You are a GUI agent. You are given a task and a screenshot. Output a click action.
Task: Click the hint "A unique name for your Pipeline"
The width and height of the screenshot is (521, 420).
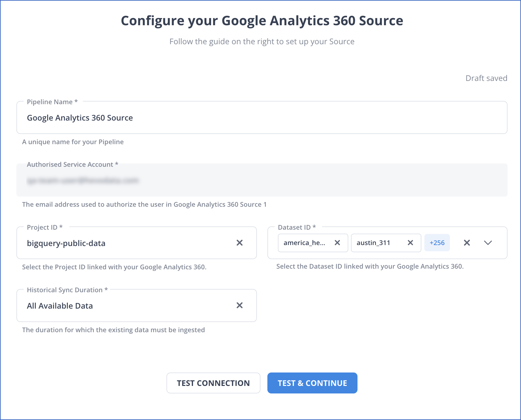click(x=73, y=142)
